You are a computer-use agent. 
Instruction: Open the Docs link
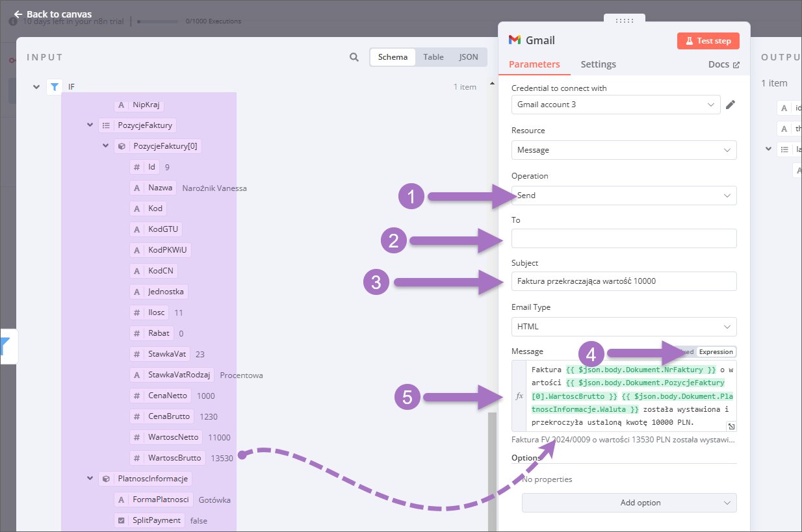[723, 64]
